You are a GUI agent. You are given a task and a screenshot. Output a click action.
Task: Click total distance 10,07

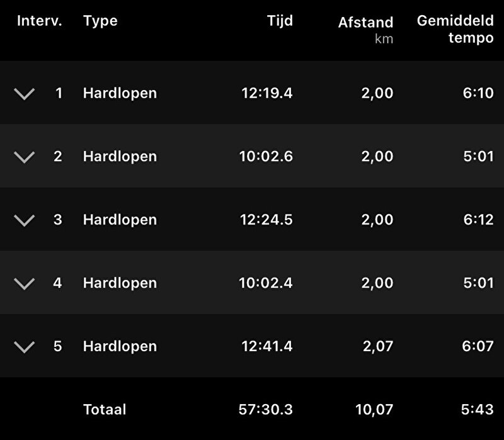[x=374, y=409]
